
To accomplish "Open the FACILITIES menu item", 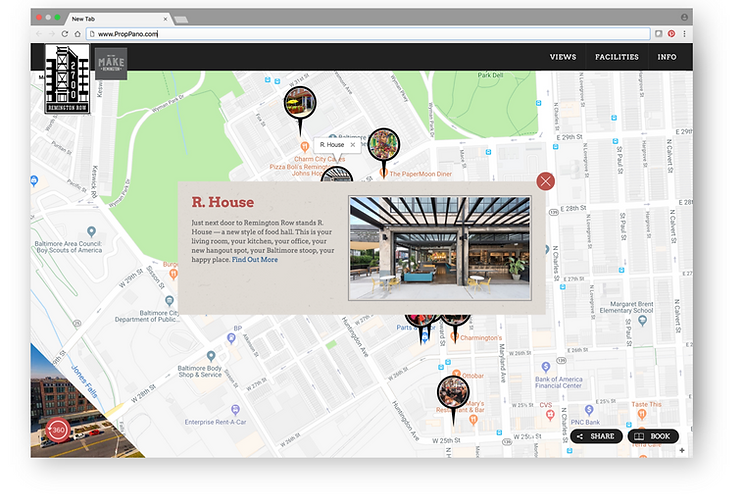I will [616, 57].
